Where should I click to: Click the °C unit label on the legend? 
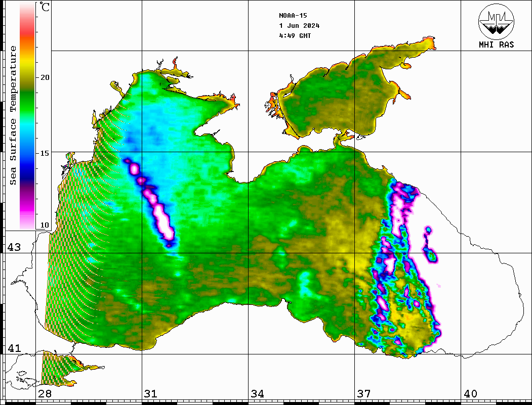coord(44,7)
